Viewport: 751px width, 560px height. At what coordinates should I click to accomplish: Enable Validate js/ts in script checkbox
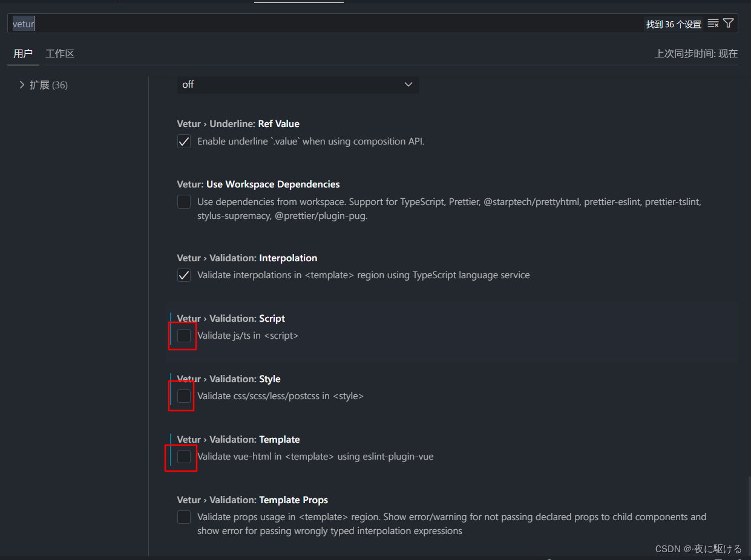(x=184, y=336)
